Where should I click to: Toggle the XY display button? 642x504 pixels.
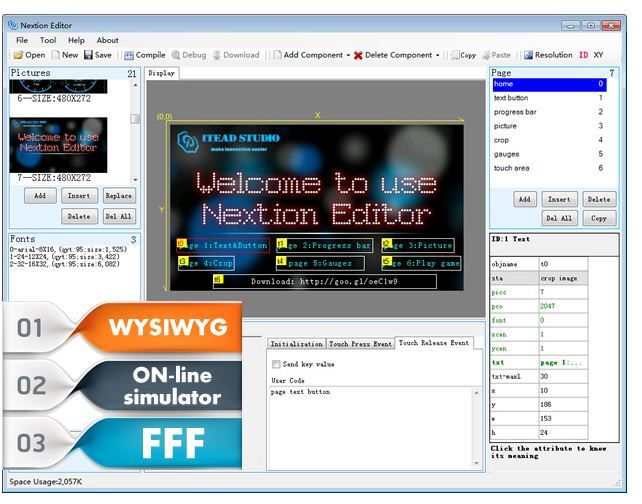tap(598, 55)
